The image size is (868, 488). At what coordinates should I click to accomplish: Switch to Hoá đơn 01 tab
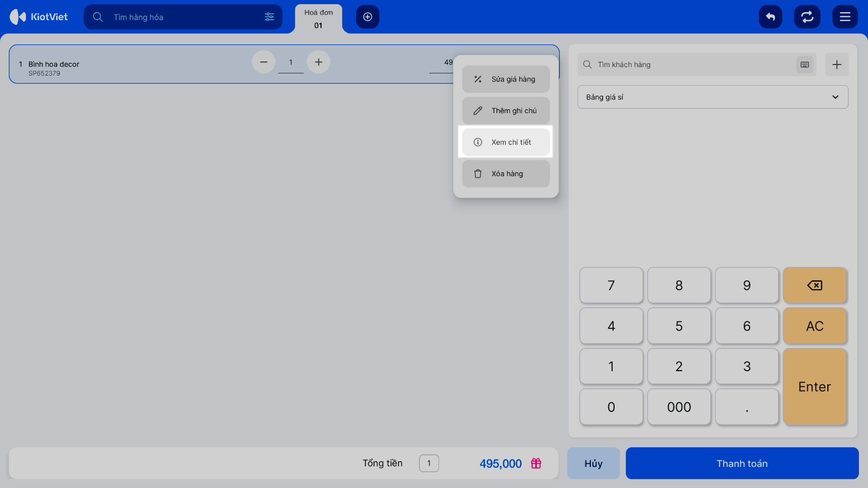[318, 19]
